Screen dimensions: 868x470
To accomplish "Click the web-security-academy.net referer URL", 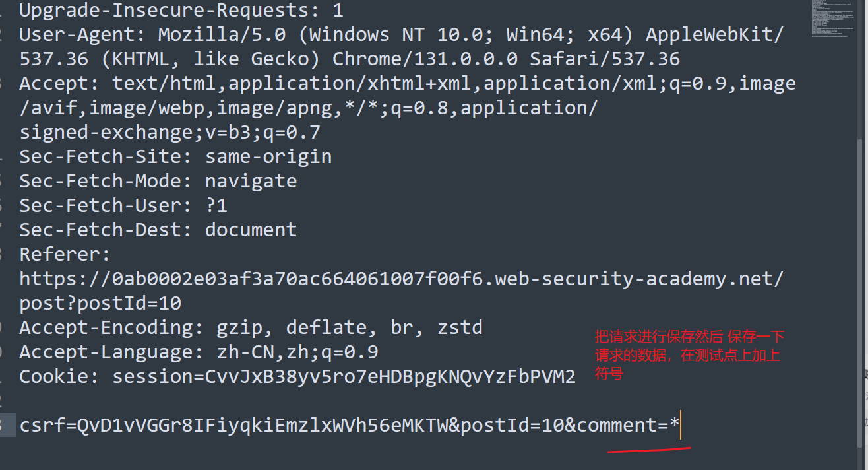I will click(401, 279).
